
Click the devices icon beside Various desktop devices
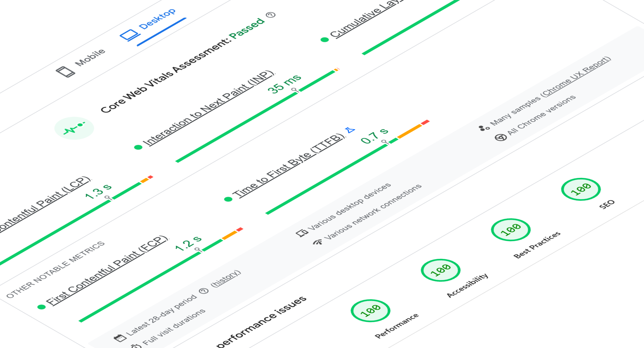(x=302, y=231)
